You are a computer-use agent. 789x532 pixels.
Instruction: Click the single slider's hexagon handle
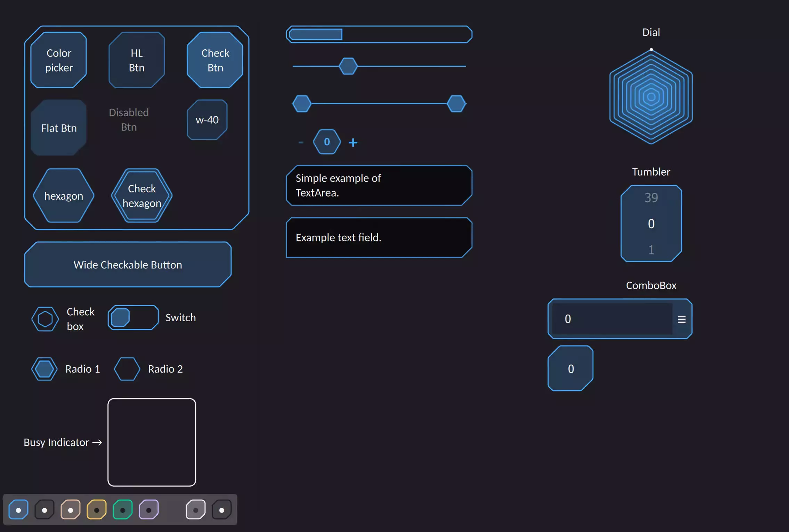348,66
